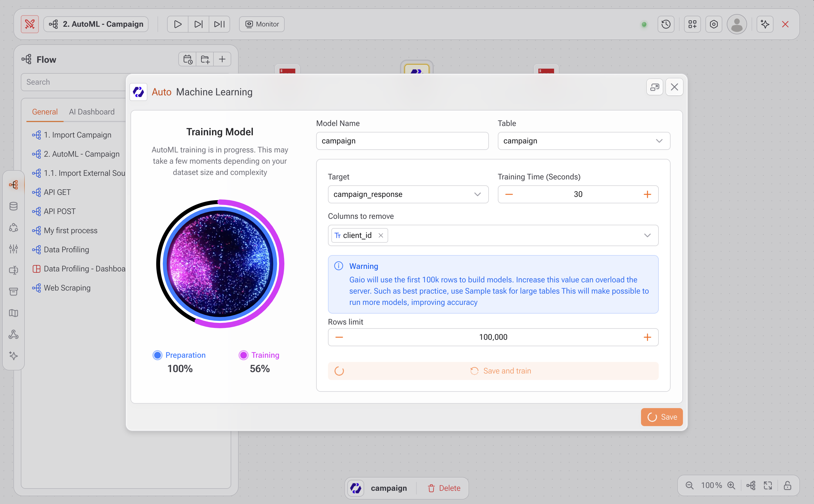Click the add new flow plus icon
This screenshot has height=504, width=814.
[x=222, y=59]
